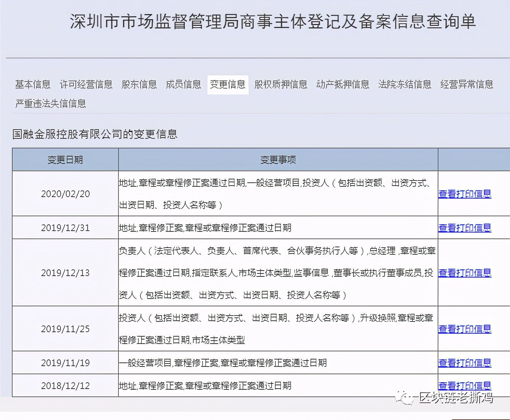Open the 股东信息 tab
510x420 pixels.
139,85
